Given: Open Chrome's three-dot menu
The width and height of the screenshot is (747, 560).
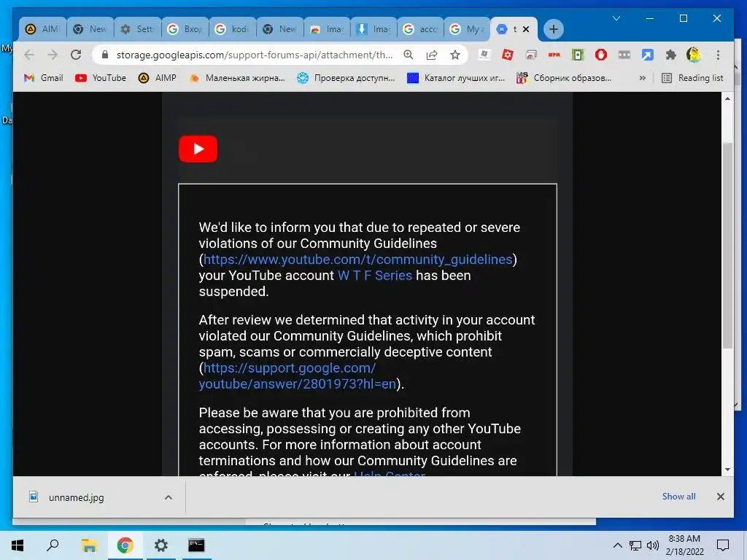Looking at the screenshot, I should (718, 55).
